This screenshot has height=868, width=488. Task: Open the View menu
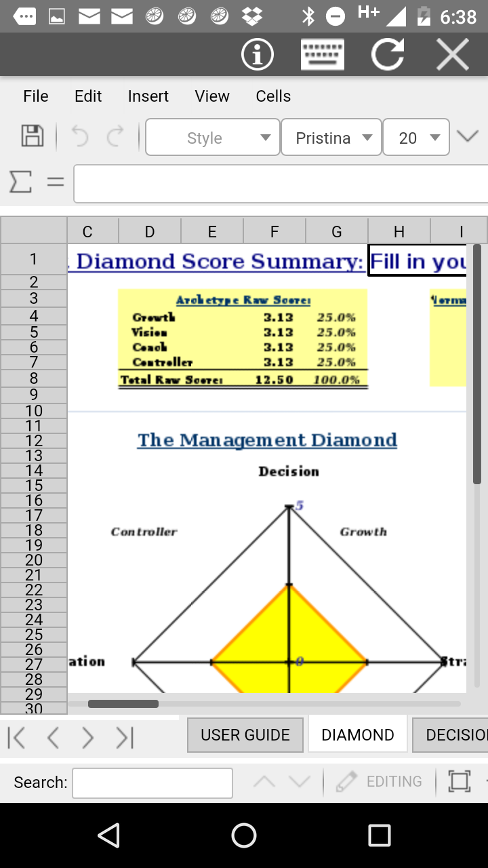pos(212,96)
